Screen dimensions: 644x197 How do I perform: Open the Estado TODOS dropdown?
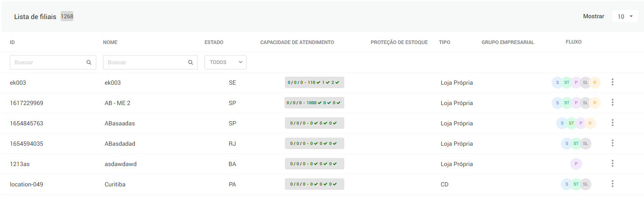tap(226, 62)
